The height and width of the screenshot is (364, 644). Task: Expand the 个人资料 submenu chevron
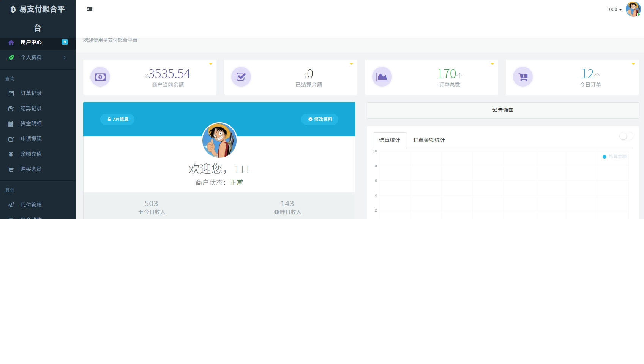(65, 58)
